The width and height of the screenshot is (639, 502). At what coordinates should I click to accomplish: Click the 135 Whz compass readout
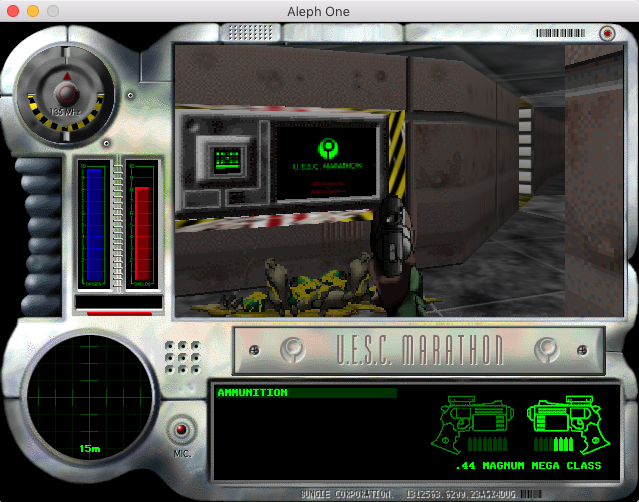(65, 111)
